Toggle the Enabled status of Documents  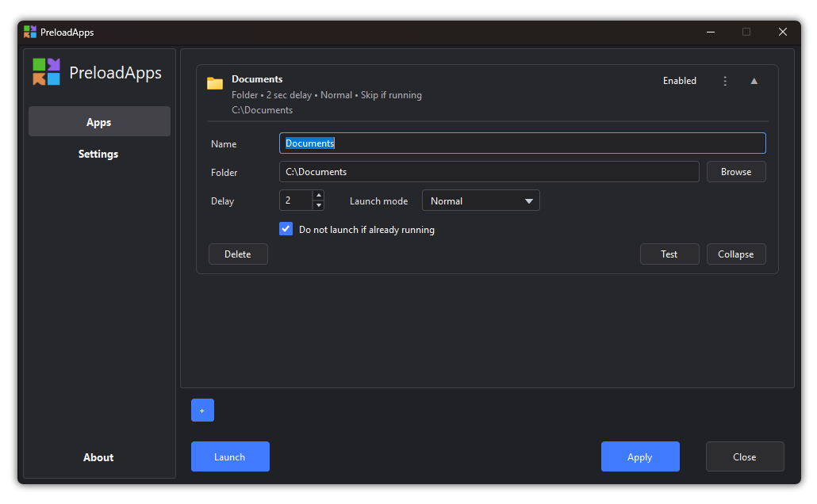click(x=680, y=81)
